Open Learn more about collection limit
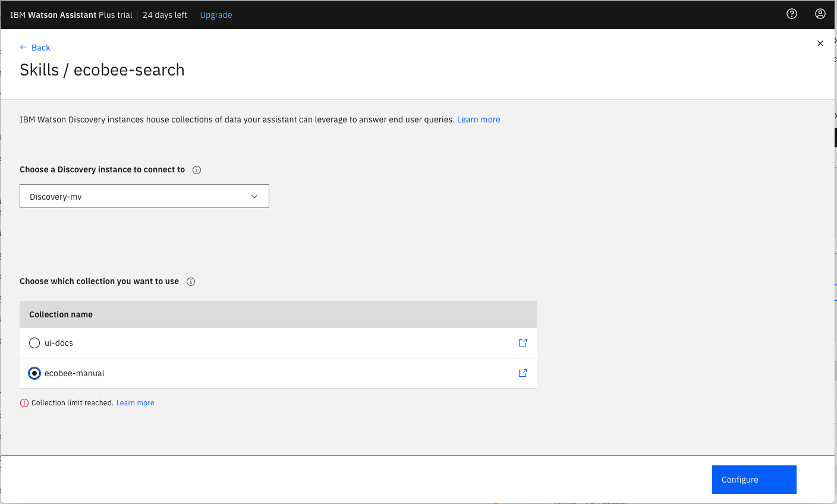 pyautogui.click(x=135, y=403)
